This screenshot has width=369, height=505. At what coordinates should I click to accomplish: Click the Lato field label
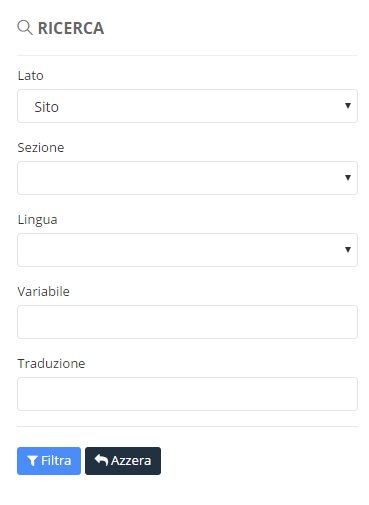pyautogui.click(x=30, y=76)
